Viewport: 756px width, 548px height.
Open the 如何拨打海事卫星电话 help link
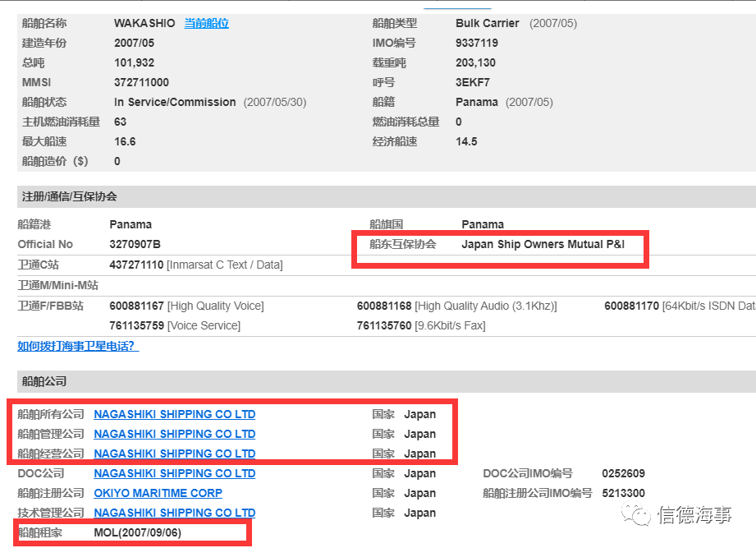78,346
